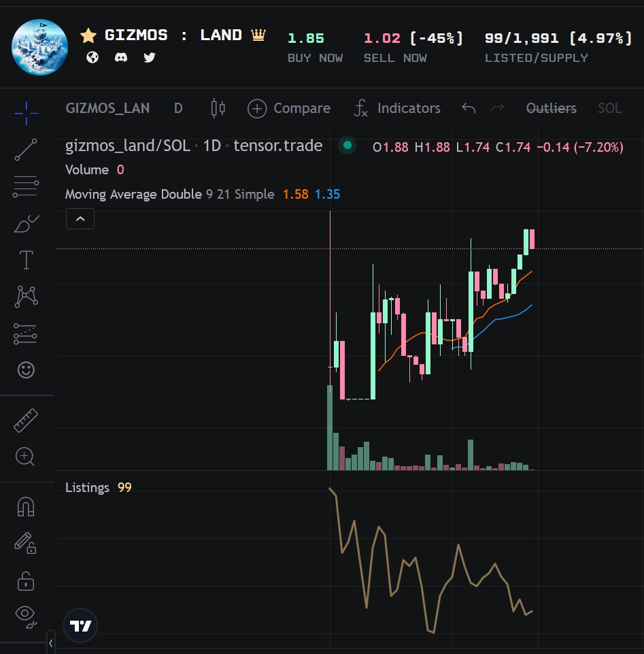The width and height of the screenshot is (644, 654).
Task: Select the crosshair cursor tool
Action: [x=26, y=113]
